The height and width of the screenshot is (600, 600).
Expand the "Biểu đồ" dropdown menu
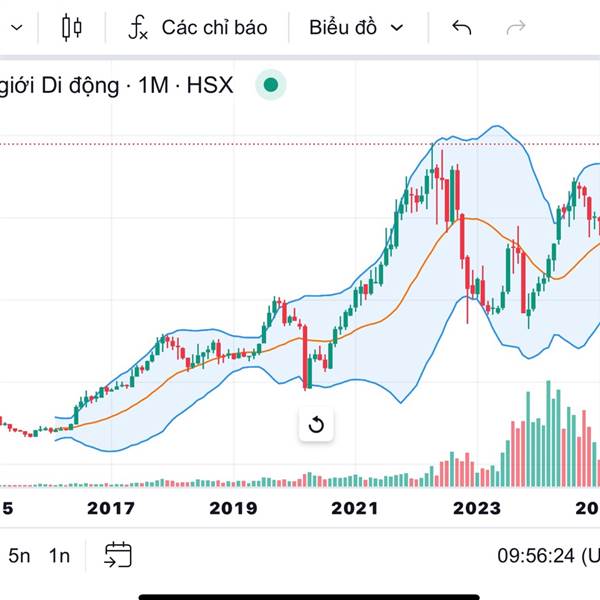(x=356, y=27)
